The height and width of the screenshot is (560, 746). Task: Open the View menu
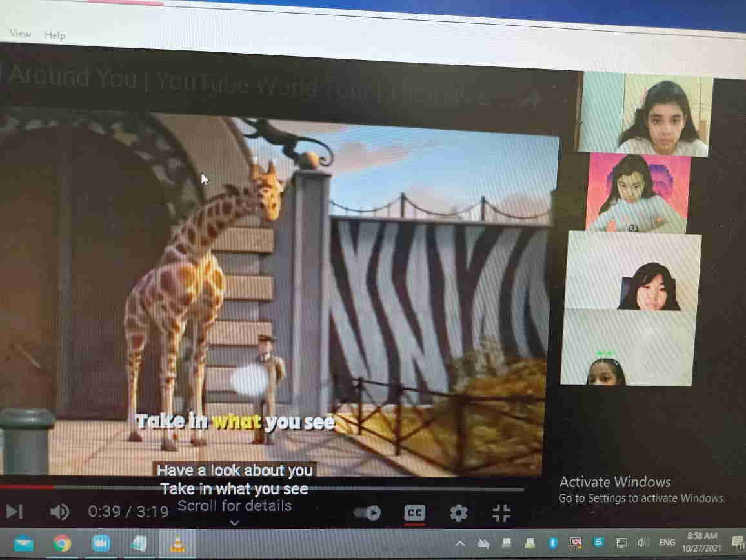pos(21,34)
